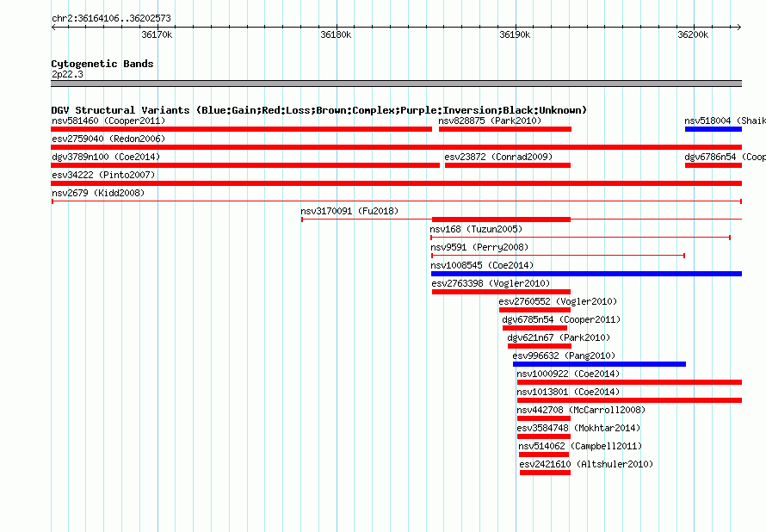Select the blue gain bar under nsv518004
Viewport: 766px width, 532px height.
point(713,129)
